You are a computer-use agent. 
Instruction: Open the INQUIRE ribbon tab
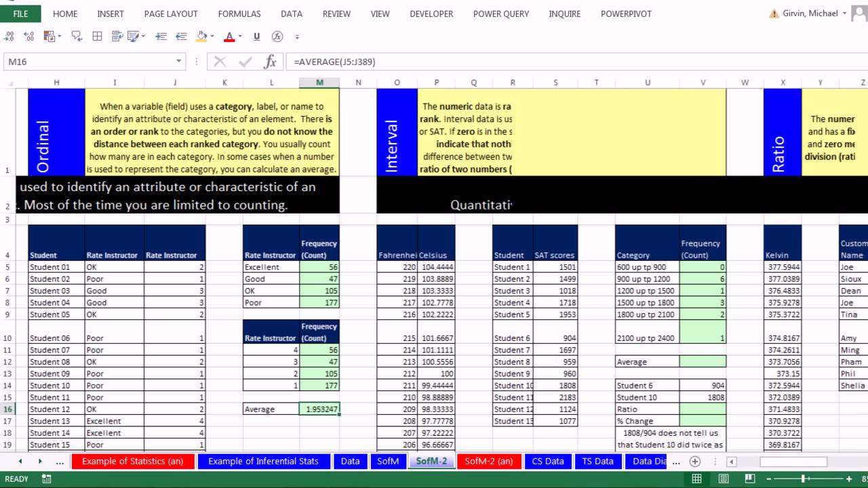point(565,14)
